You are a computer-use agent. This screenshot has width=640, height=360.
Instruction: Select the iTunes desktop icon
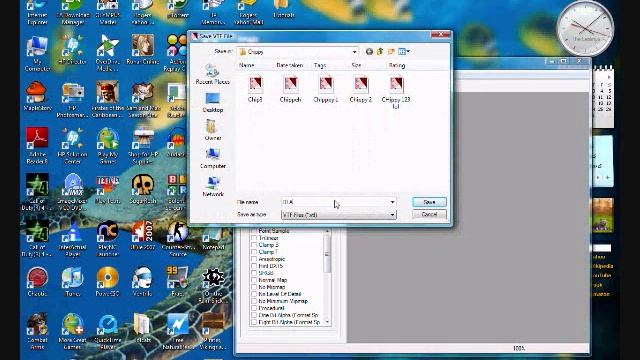coord(72,282)
